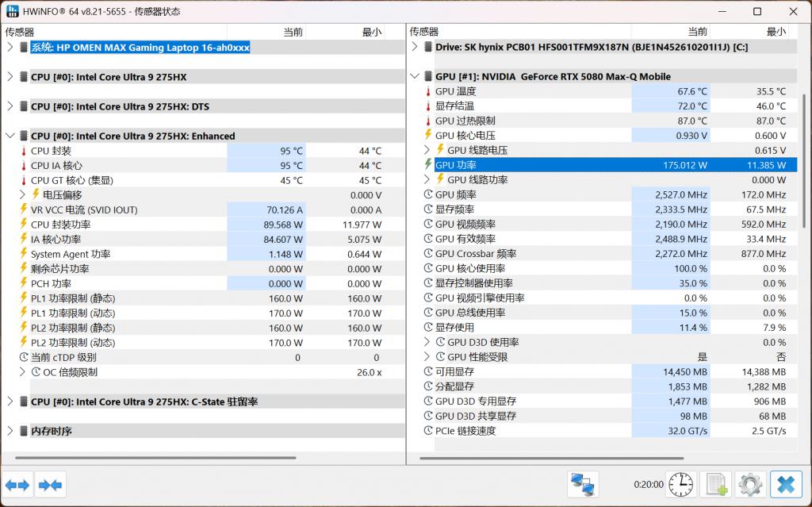Click the expand-columns arrows button

click(17, 486)
